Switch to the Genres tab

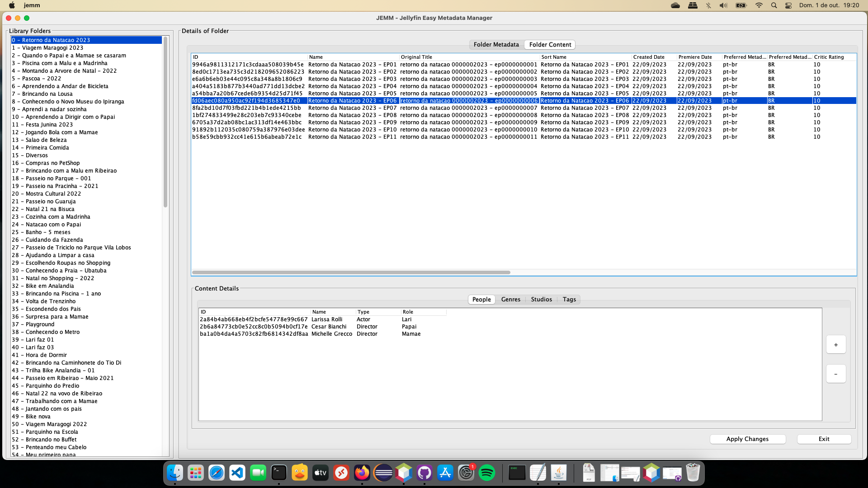(510, 300)
